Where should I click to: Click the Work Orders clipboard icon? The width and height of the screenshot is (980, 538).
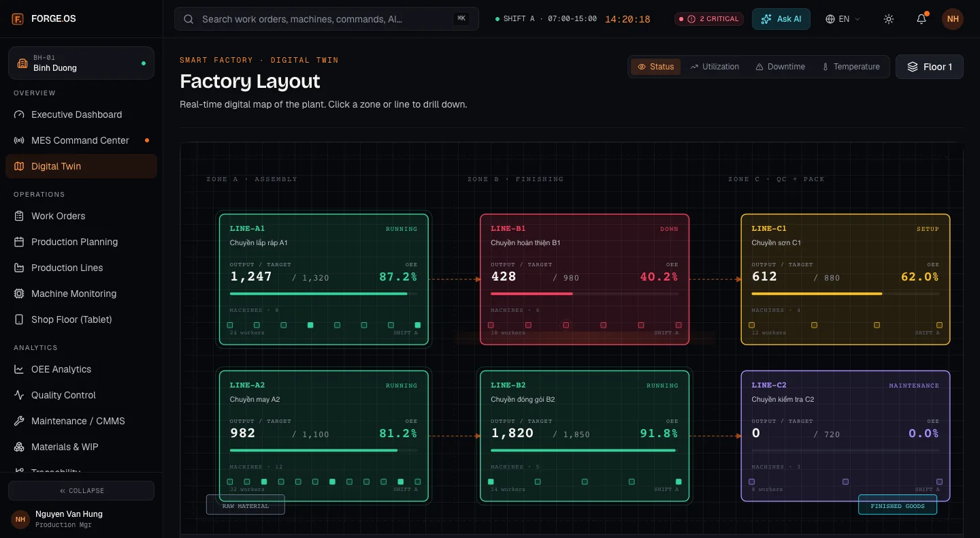point(19,216)
